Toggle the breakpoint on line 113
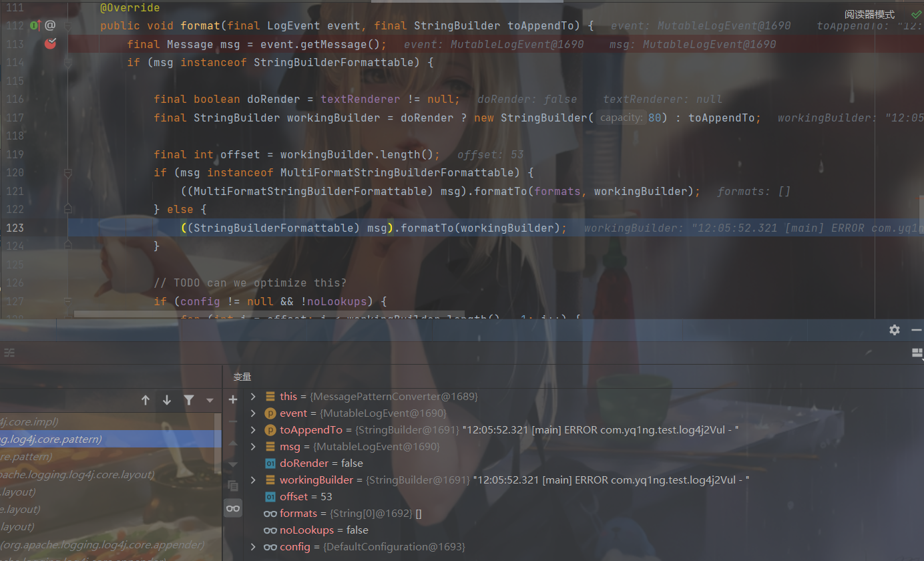Image resolution: width=924 pixels, height=561 pixels. tap(50, 44)
